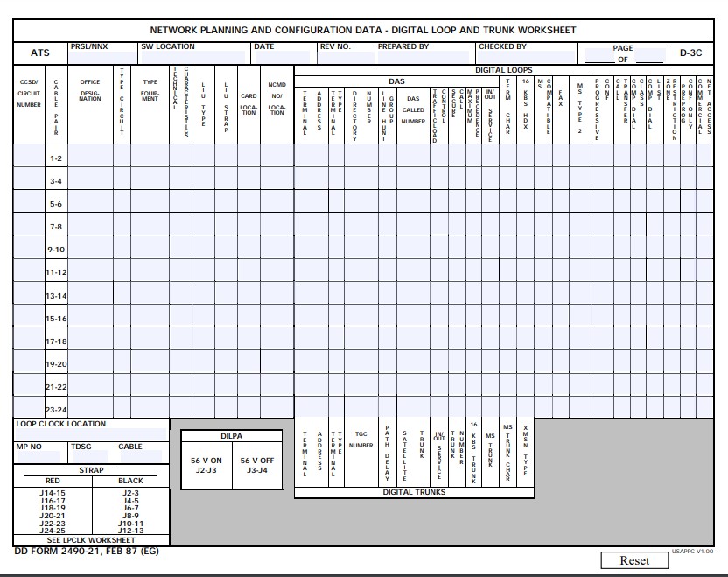This screenshot has width=728, height=577.
Task: Click Card Location cell in row 19-20
Action: click(248, 361)
